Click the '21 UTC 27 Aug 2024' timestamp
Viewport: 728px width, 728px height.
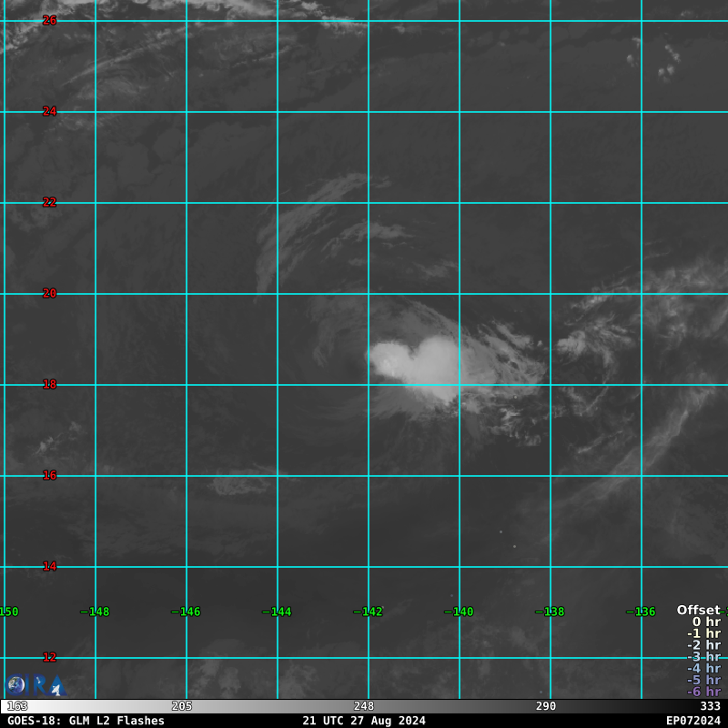364,721
